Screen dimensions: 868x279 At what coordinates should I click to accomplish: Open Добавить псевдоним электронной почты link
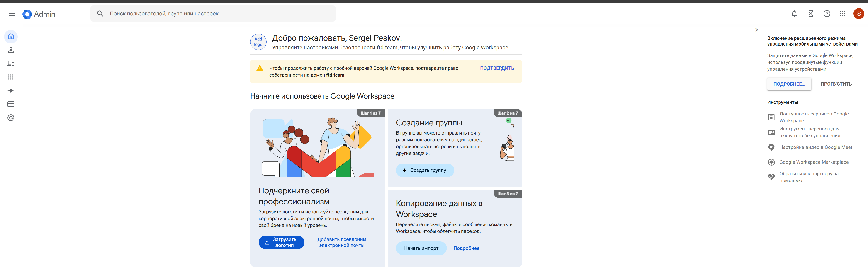[342, 242]
